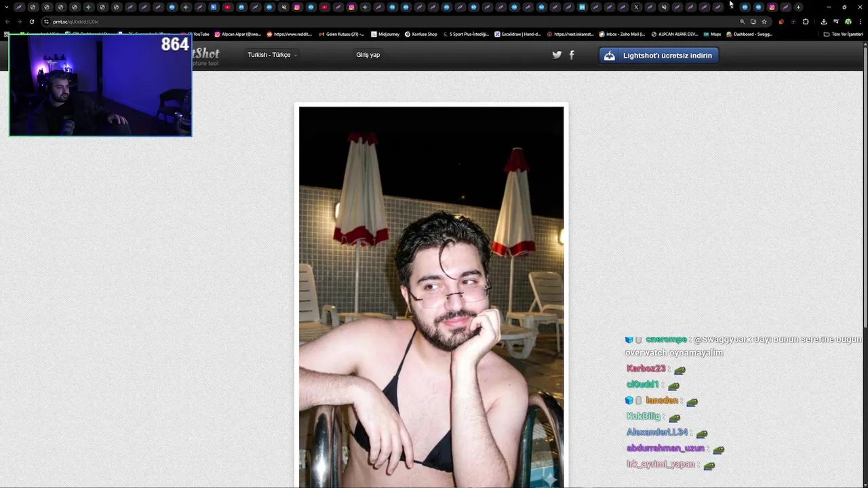The width and height of the screenshot is (868, 488).
Task: Open the Chrome three-dot menu
Action: click(860, 22)
